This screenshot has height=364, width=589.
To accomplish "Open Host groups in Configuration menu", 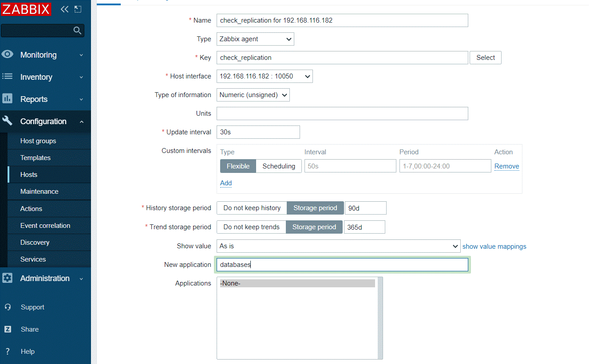I will point(49,141).
